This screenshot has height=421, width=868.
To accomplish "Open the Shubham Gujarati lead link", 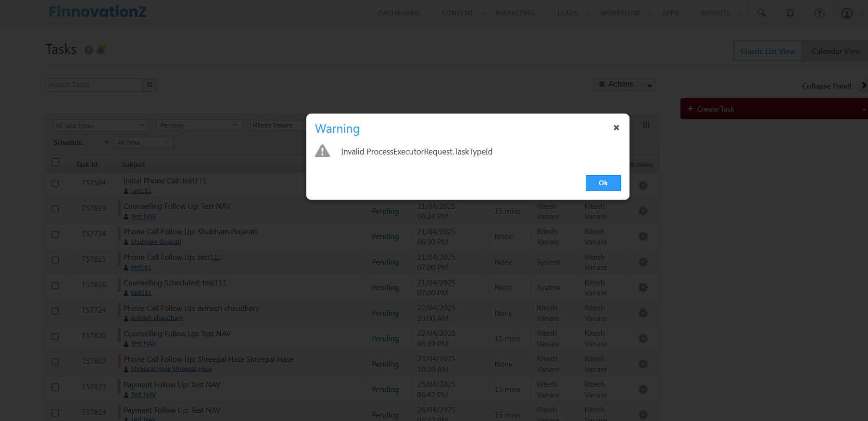I will (156, 242).
